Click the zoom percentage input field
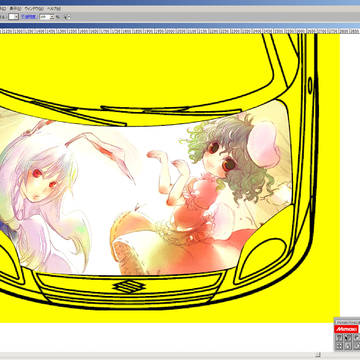This screenshot has width=360, height=360. 44,17
